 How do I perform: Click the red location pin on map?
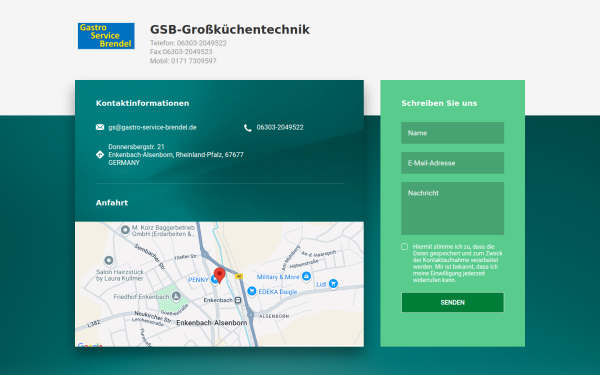219,275
